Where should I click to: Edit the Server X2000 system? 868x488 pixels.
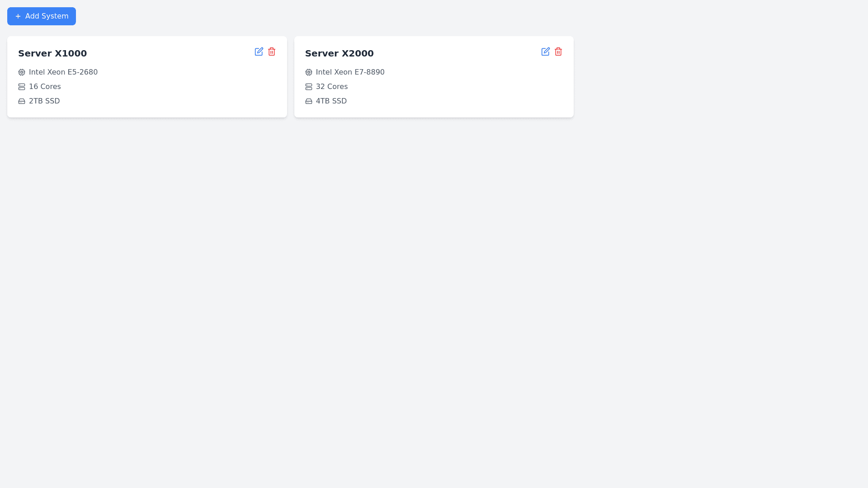[545, 52]
